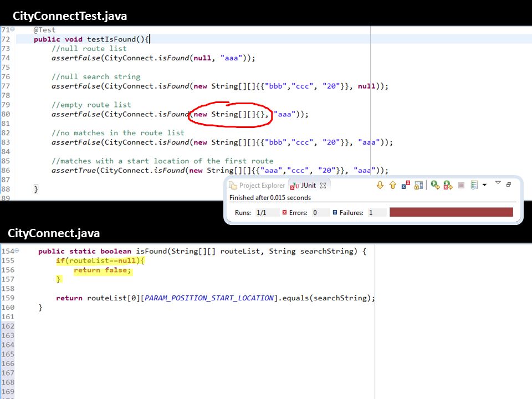Viewport: 532px width, 399px height.
Task: Click '//no matches in the route list' comment
Action: (118, 133)
